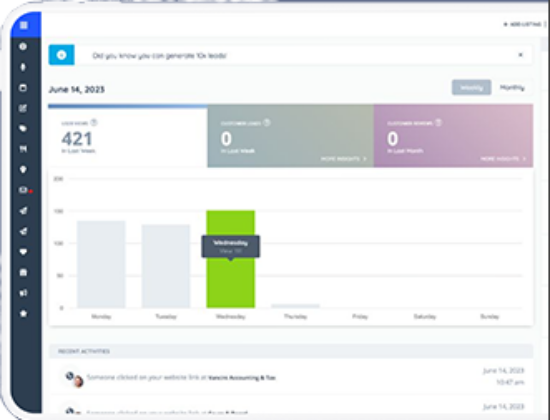Select the Customer Reviews card

click(453, 136)
